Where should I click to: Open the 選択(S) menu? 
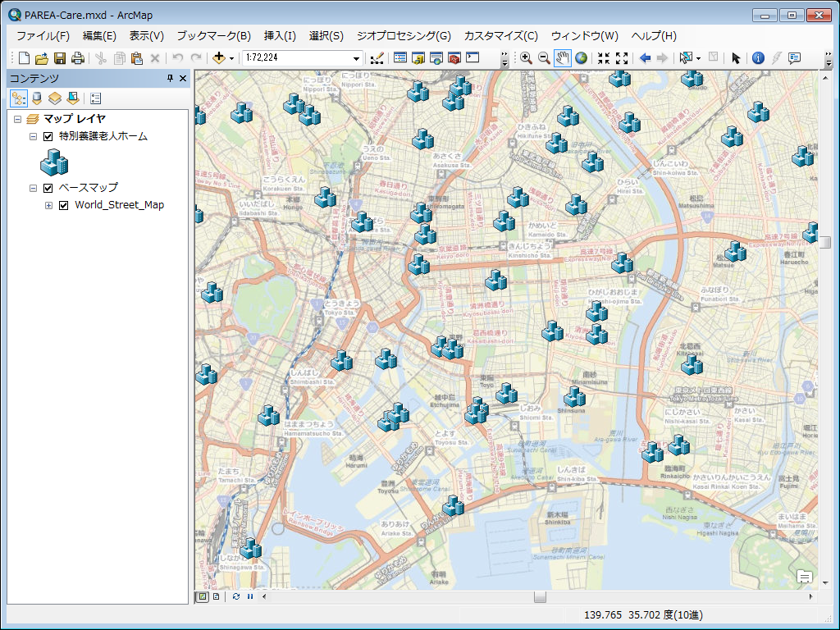(326, 36)
